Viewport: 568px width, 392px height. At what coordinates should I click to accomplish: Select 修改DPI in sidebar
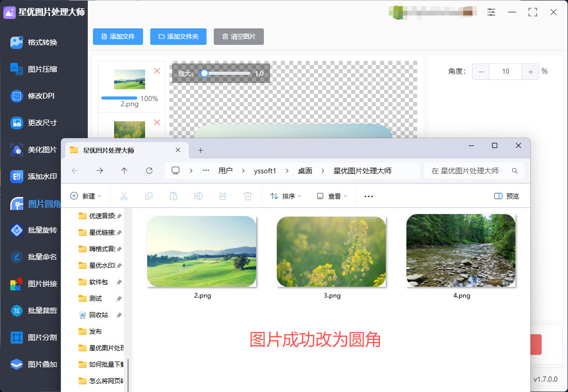[33, 96]
